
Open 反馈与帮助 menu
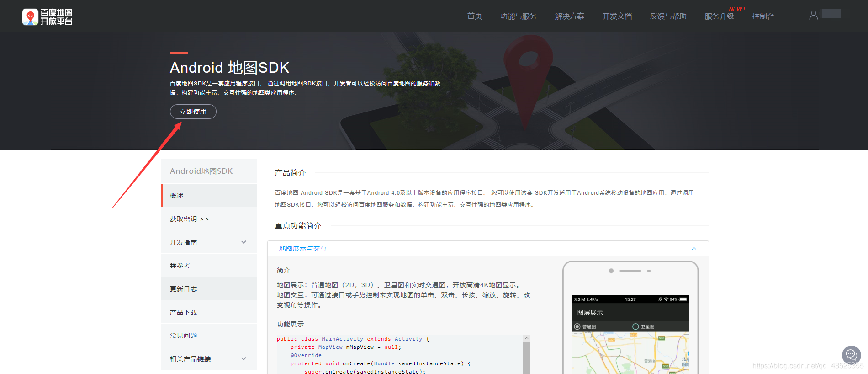coord(668,16)
